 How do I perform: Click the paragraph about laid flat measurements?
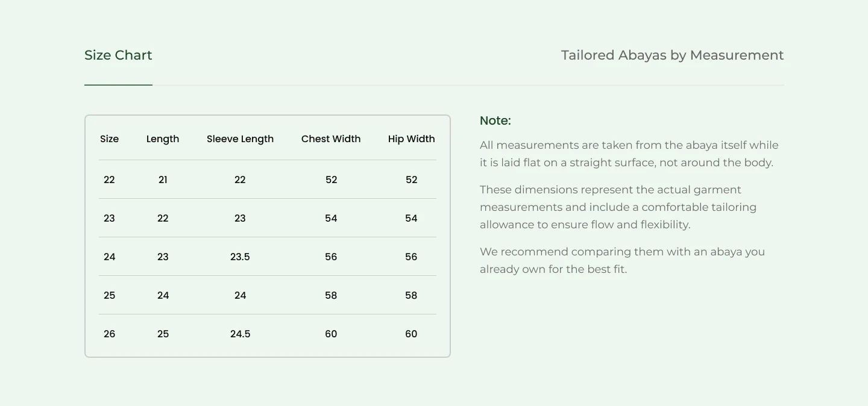point(629,154)
